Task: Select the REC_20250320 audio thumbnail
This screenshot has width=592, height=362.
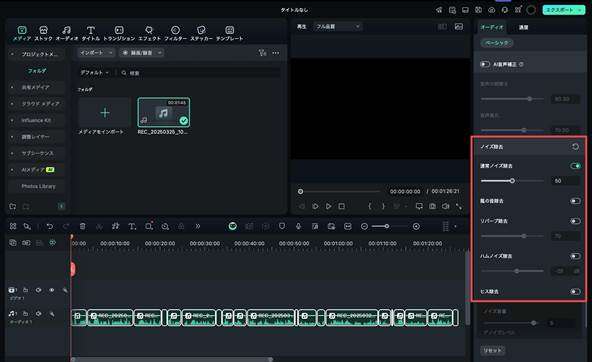Action: click(163, 112)
